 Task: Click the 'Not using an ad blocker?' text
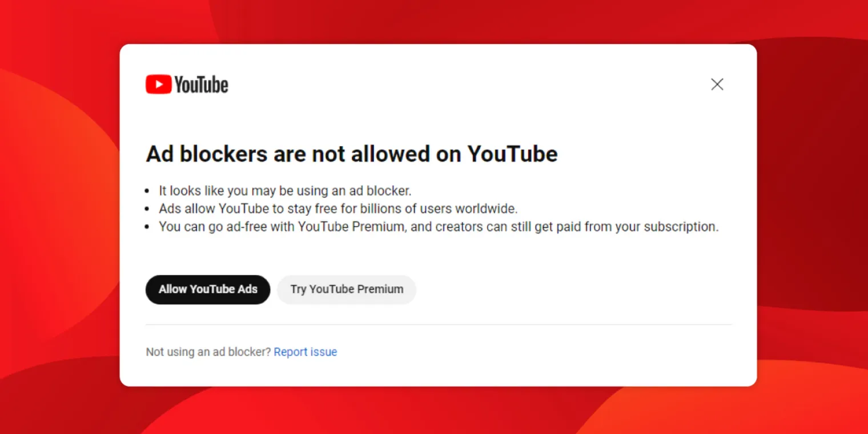[x=208, y=352]
